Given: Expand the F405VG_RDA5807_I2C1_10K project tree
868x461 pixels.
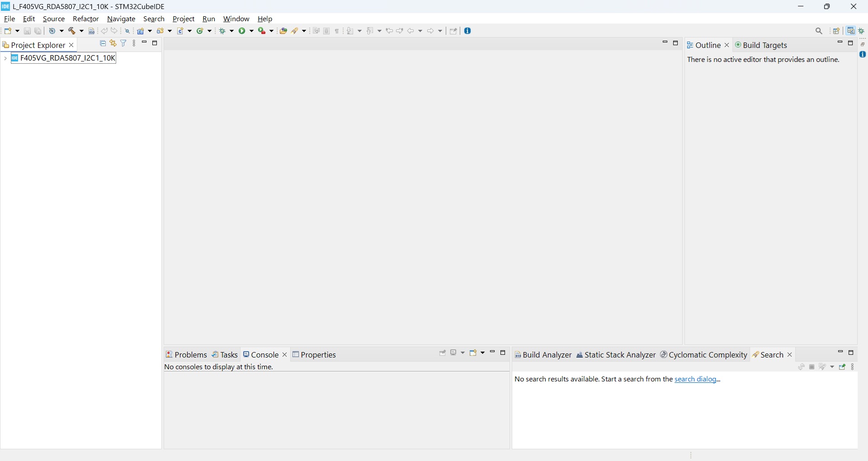Looking at the screenshot, I should pyautogui.click(x=5, y=59).
